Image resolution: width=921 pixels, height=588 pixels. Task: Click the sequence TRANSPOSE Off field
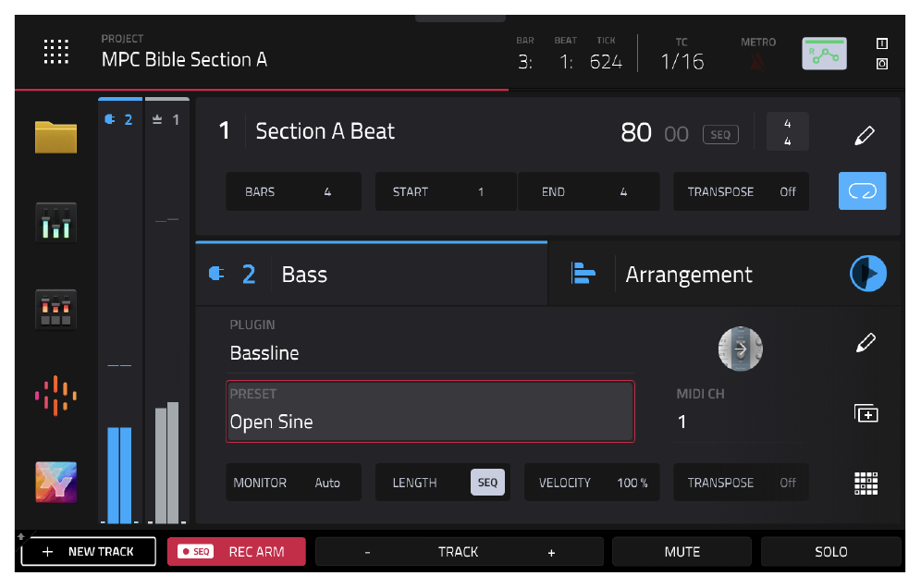click(x=741, y=191)
